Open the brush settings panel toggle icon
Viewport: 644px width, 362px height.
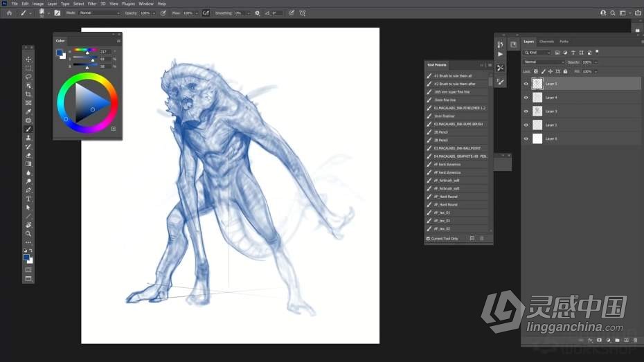57,13
